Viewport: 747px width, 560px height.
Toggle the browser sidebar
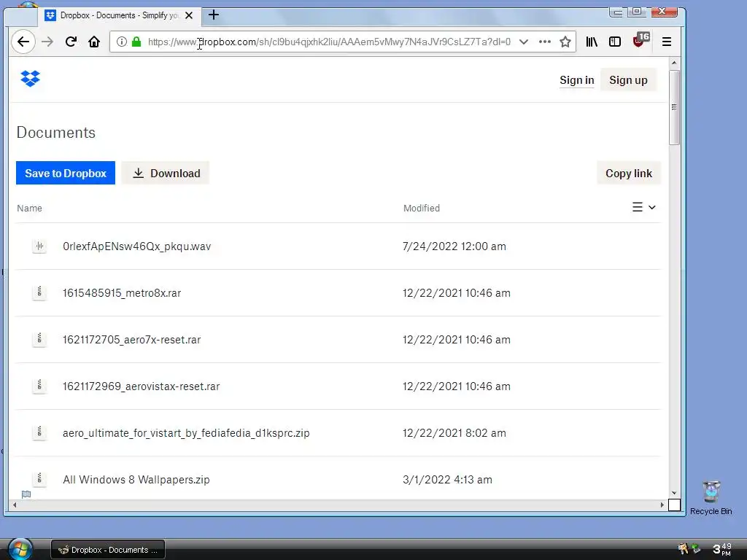pos(615,42)
